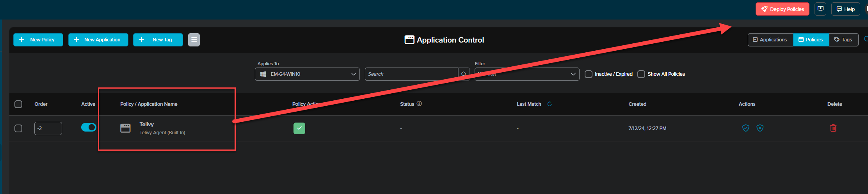This screenshot has width=868, height=194.
Task: Switch to the Applications tab
Action: point(770,40)
